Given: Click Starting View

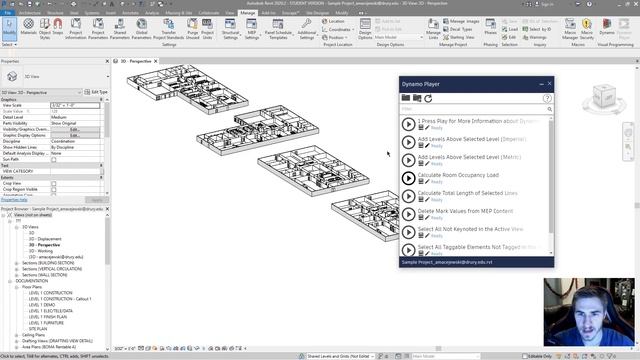Looking at the screenshot, I should [459, 37].
